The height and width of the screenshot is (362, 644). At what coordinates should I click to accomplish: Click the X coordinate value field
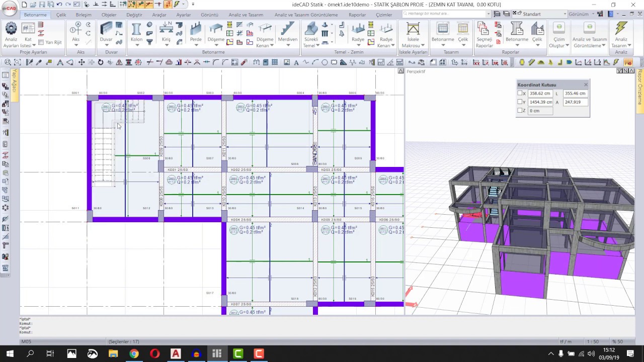click(540, 93)
